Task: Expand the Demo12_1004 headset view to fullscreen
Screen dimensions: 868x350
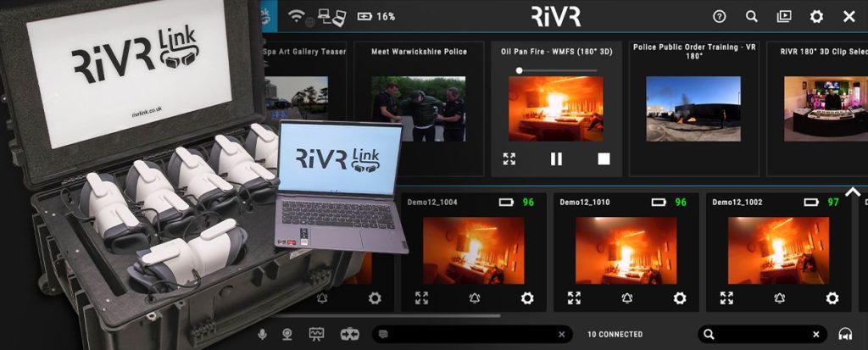Action: click(422, 298)
